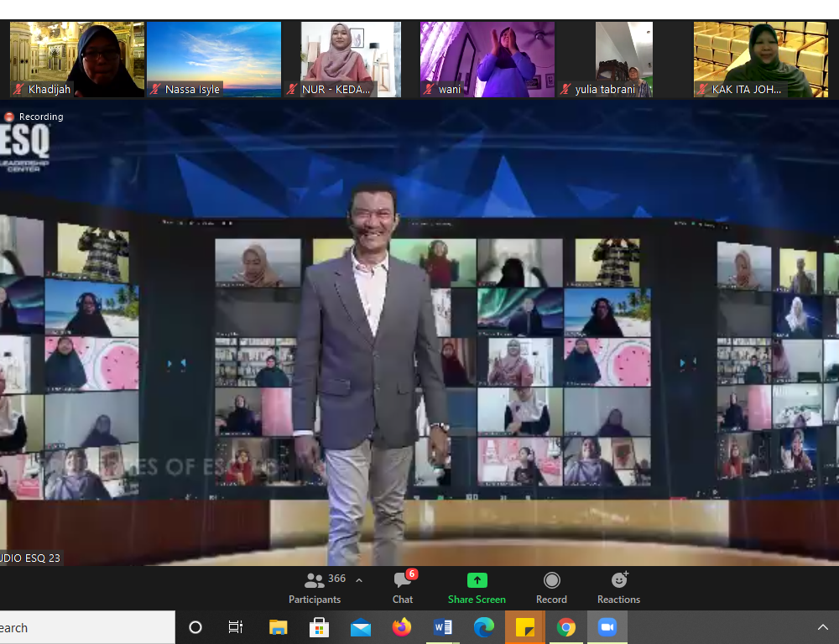Open Mozilla Firefox from the taskbar

tap(402, 627)
